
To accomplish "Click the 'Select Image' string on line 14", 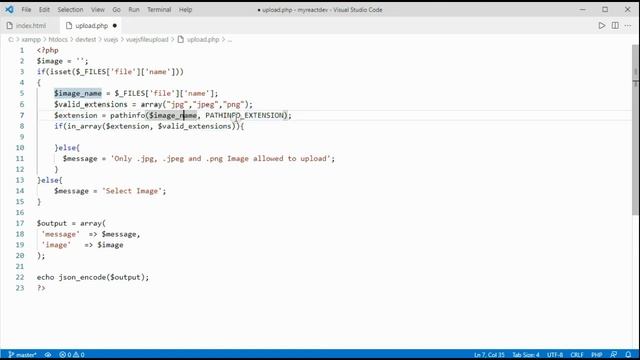I will (x=132, y=191).
